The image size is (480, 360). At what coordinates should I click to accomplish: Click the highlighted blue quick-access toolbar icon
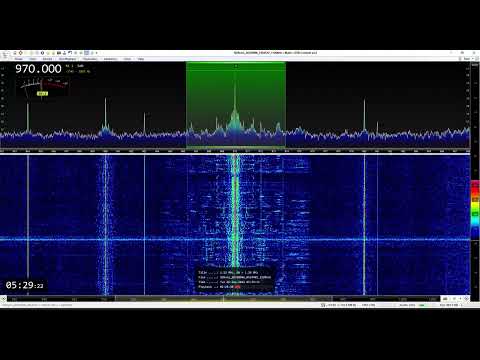click(x=86, y=53)
